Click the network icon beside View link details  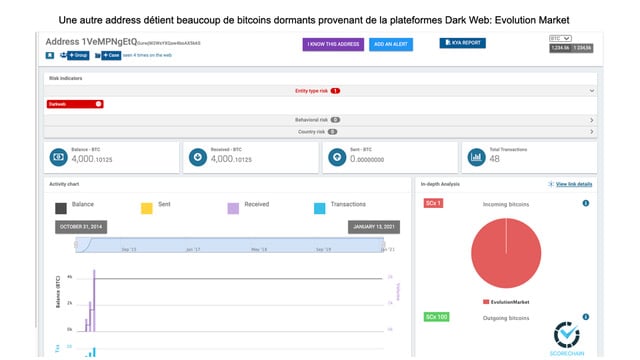(551, 184)
